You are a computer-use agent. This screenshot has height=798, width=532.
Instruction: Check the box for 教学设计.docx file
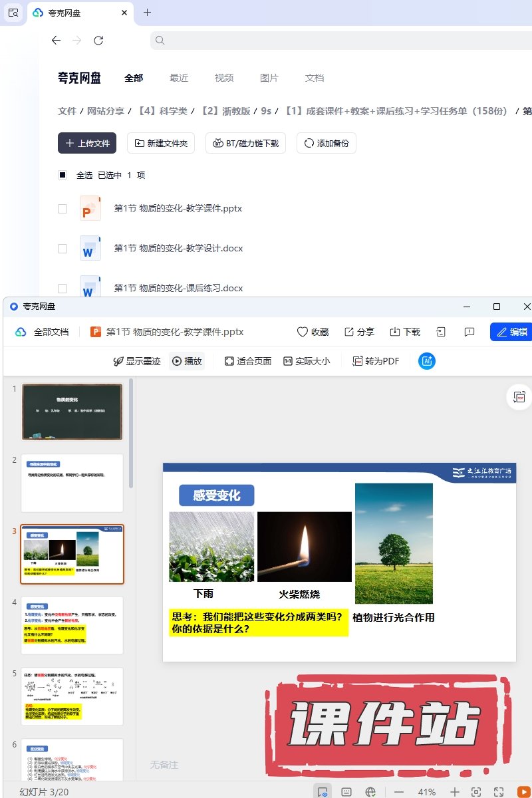63,249
